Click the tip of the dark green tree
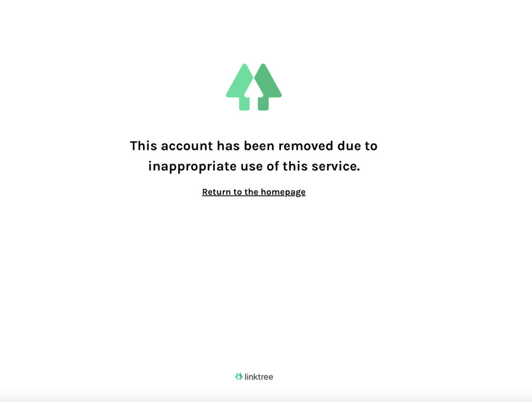532x402 pixels. [263, 66]
